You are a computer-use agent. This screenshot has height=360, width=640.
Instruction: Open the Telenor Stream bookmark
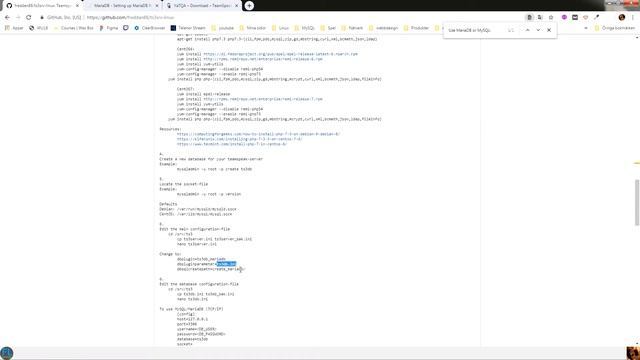coord(188,28)
